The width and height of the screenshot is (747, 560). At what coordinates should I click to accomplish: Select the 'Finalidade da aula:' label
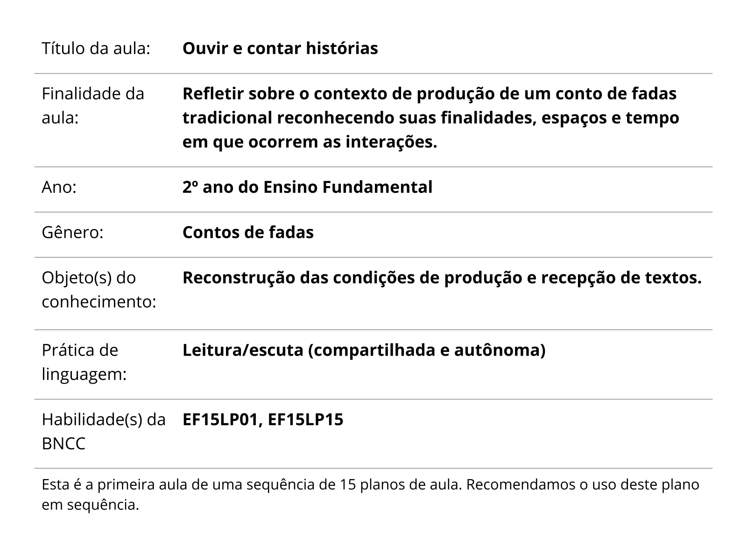[x=93, y=105]
